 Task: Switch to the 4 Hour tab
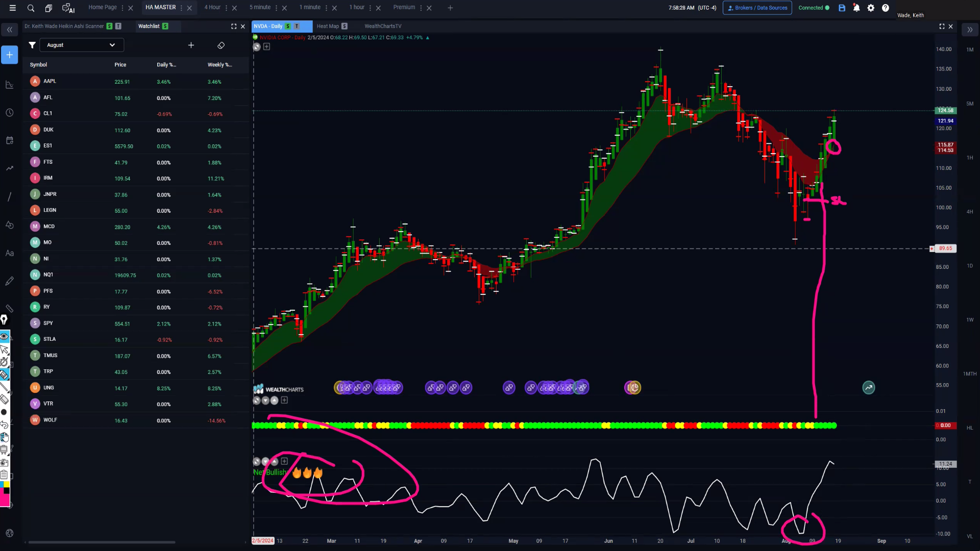pos(212,7)
